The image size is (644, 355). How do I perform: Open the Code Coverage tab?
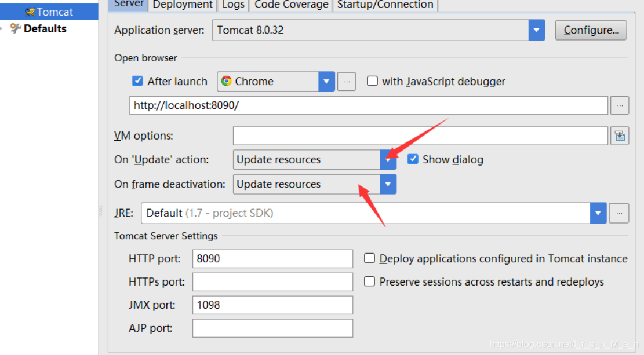tap(291, 5)
